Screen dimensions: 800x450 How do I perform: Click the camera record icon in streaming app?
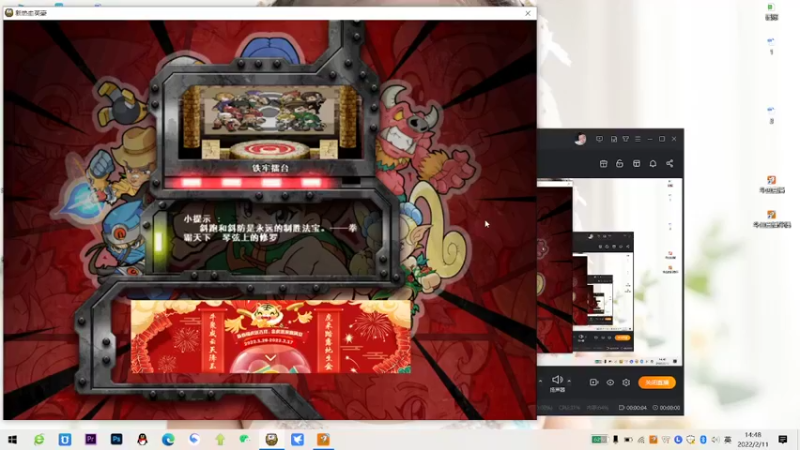(x=594, y=382)
